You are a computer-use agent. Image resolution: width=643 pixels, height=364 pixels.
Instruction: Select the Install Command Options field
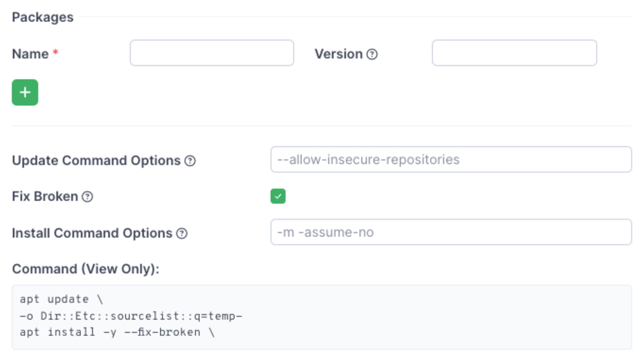coord(451,232)
